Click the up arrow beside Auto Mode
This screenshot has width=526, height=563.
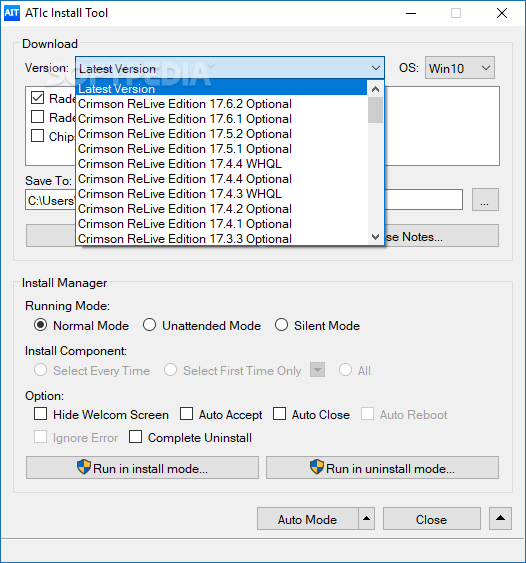click(x=366, y=518)
